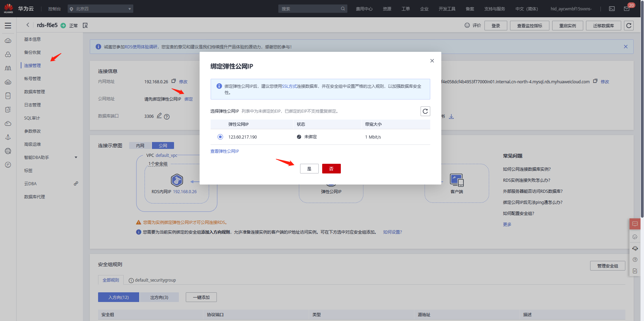Click 修改 next to intranet address

[x=183, y=82]
